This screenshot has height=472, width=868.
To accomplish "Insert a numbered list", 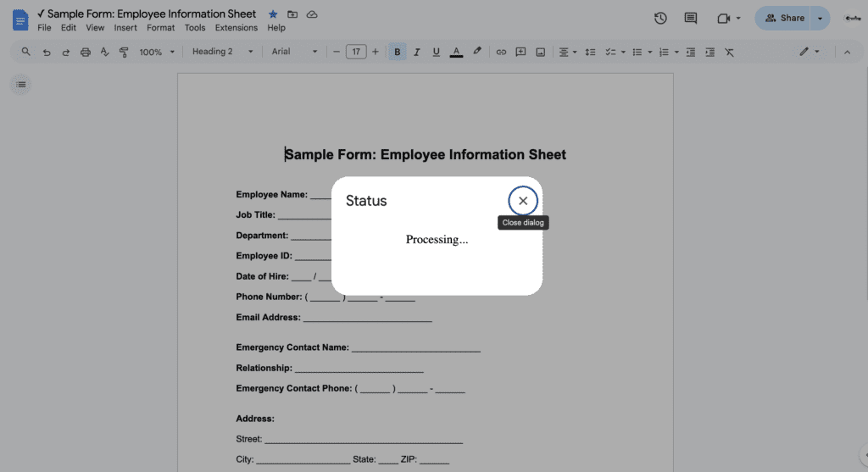I will (x=664, y=52).
